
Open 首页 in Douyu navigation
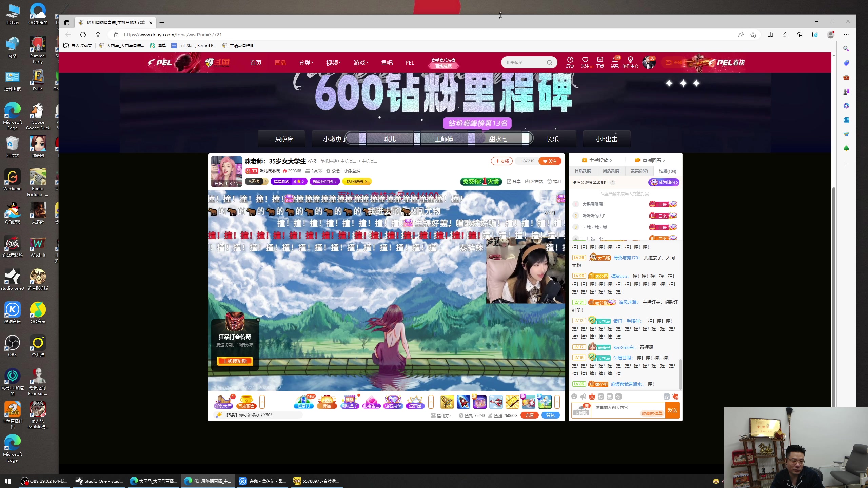[256, 63]
